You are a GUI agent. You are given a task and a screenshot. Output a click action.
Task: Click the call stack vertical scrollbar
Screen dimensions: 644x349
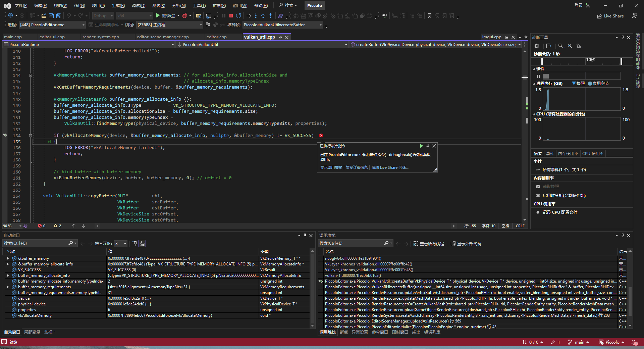[x=630, y=289]
